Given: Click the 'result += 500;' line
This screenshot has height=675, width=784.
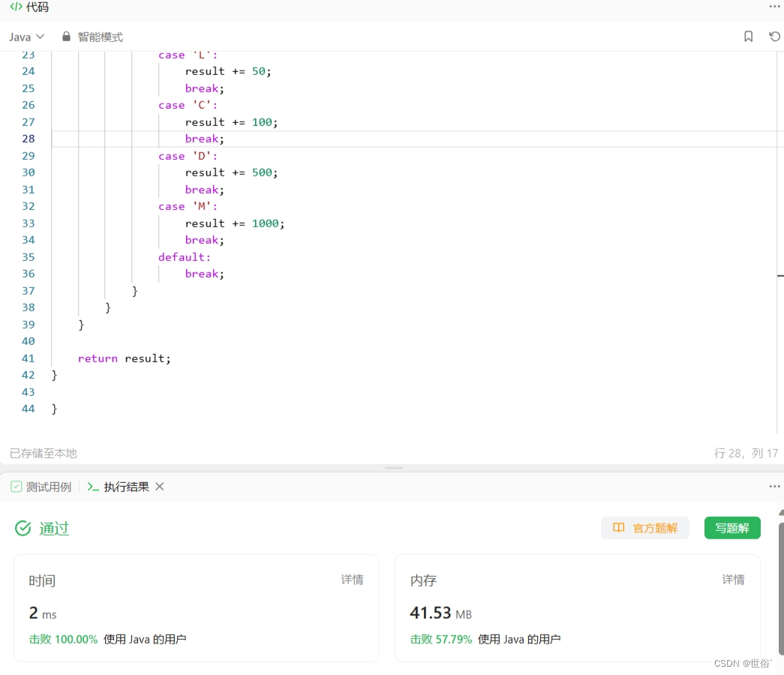Looking at the screenshot, I should coord(231,172).
